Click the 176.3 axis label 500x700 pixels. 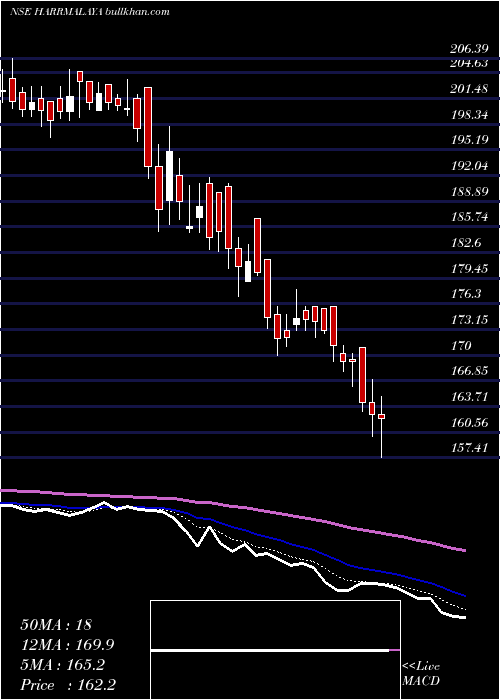click(x=465, y=294)
